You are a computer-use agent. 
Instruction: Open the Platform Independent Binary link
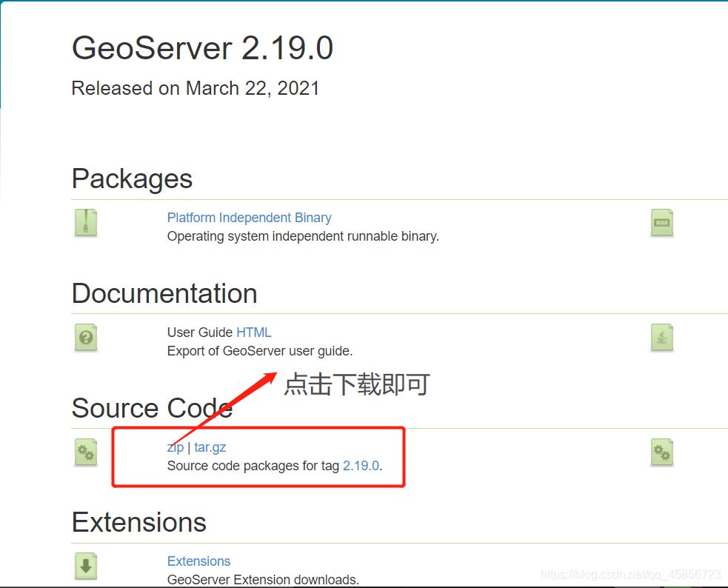coord(249,217)
